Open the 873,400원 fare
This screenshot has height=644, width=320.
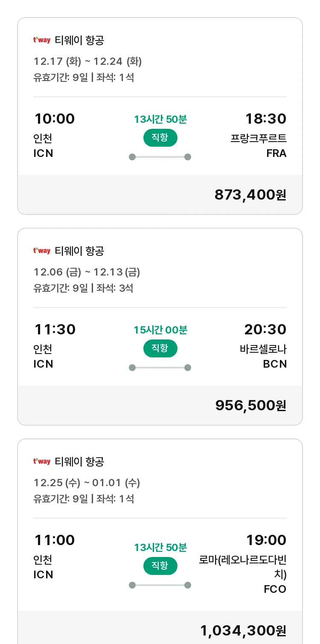point(250,195)
